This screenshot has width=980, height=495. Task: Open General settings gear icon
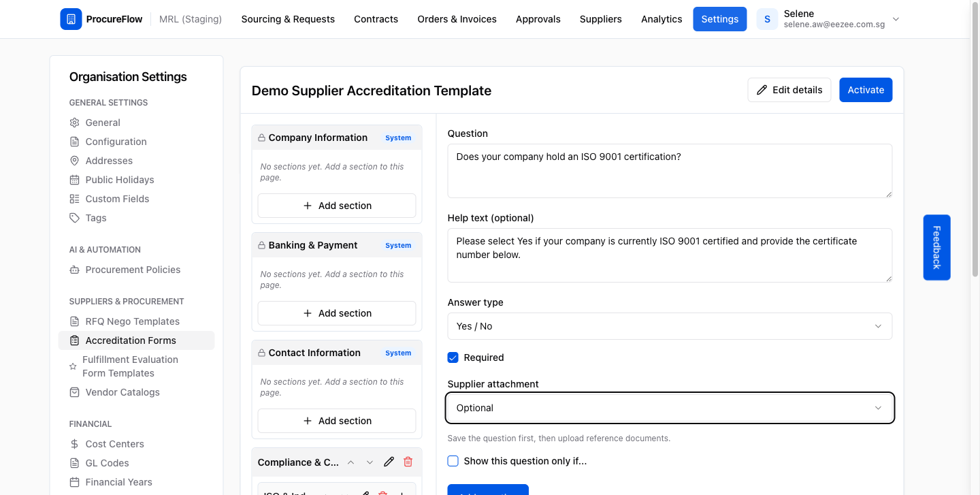[x=75, y=123]
